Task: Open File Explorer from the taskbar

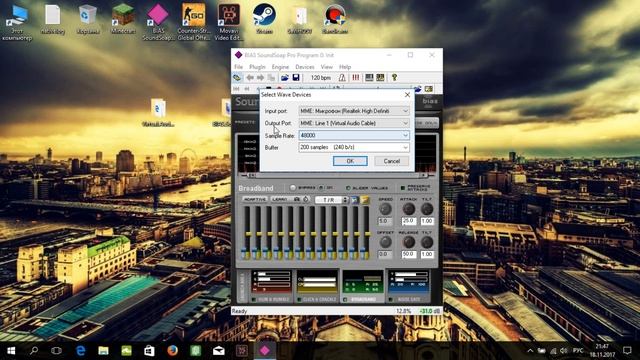Action: tap(103, 351)
